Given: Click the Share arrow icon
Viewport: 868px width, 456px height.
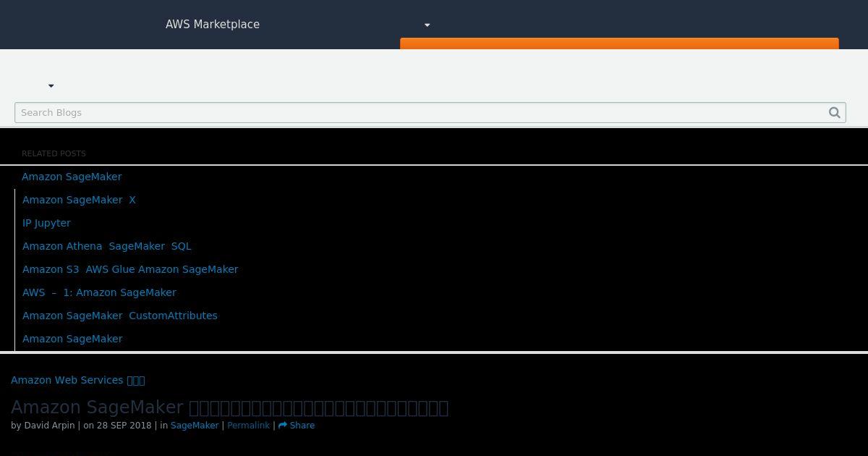Looking at the screenshot, I should pos(283,426).
